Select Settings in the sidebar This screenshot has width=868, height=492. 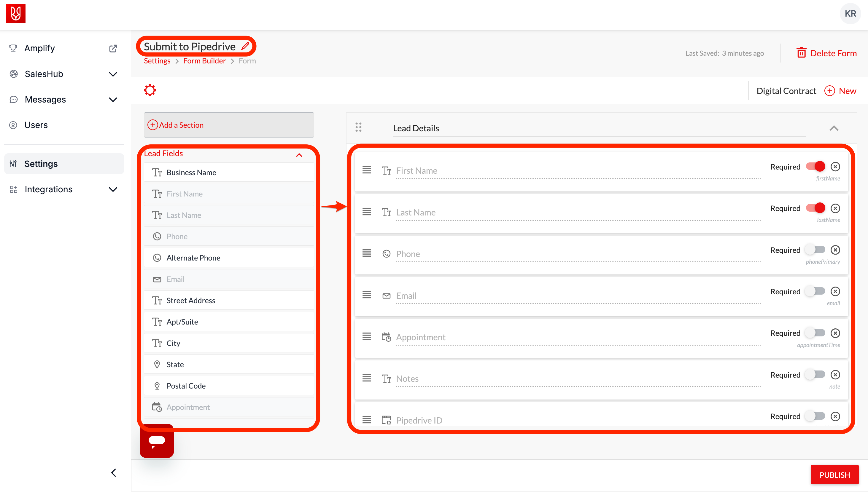tap(64, 164)
